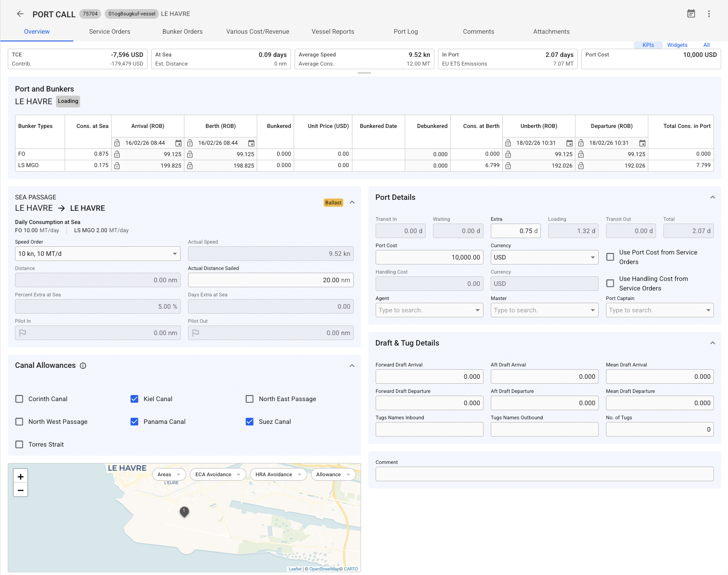Uncheck the Kiel Canal checkbox

click(x=134, y=399)
